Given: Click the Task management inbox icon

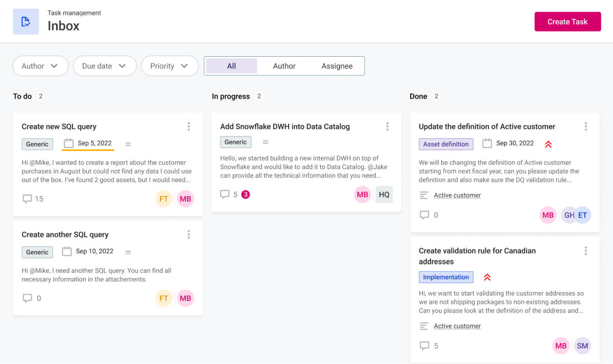Looking at the screenshot, I should pos(26,22).
